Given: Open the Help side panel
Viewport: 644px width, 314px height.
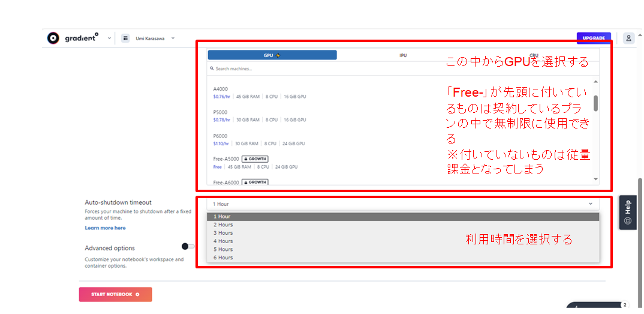Looking at the screenshot, I should (x=627, y=213).
